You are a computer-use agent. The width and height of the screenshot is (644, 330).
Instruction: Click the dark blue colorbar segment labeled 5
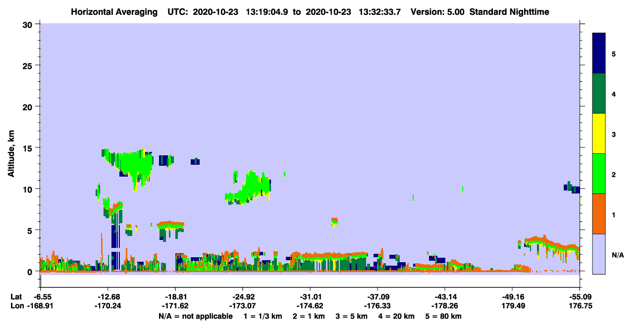point(599,53)
